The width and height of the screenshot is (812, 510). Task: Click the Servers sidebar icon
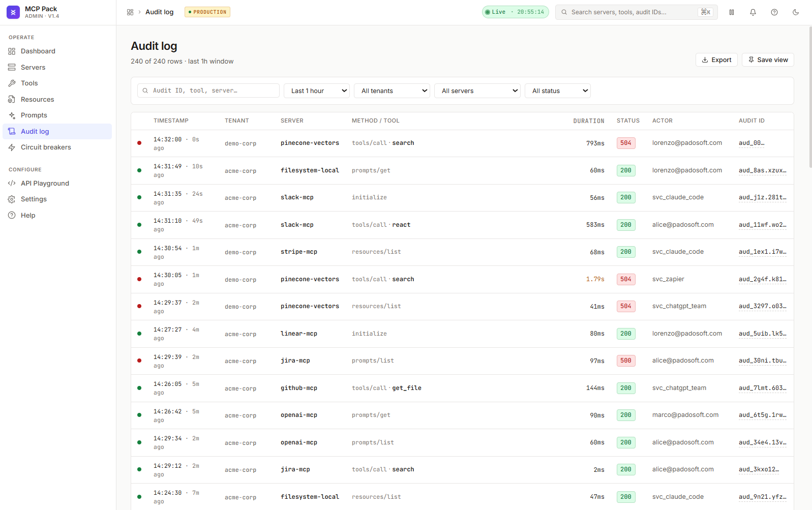click(x=12, y=67)
